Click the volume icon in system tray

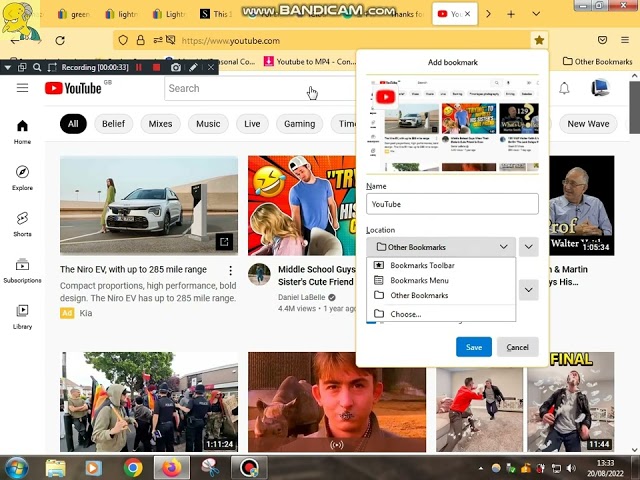pos(571,468)
